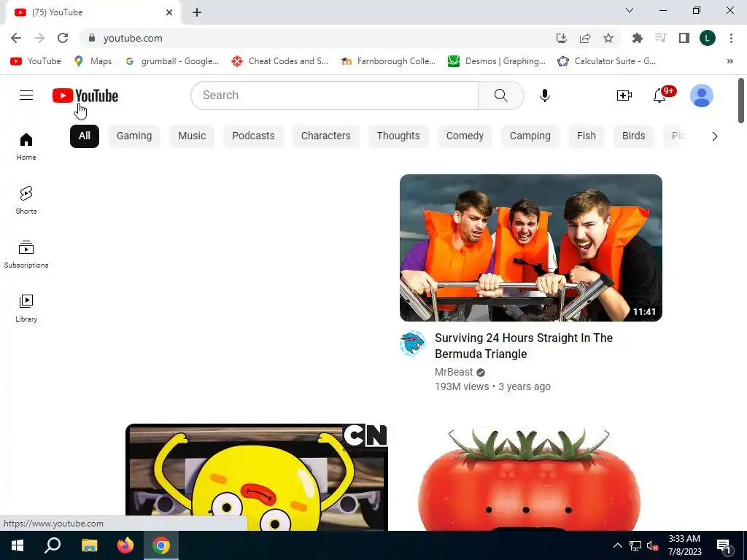
Task: Open Chrome three-dot menu
Action: point(731,38)
